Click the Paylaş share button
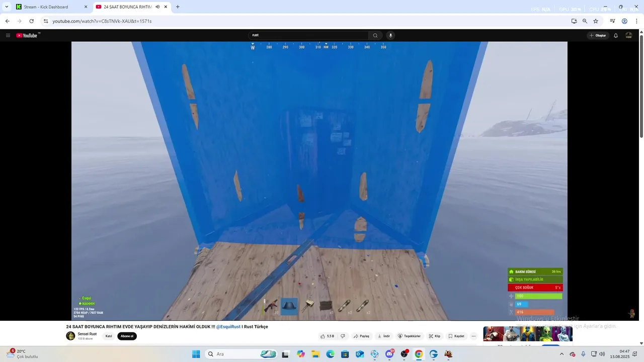Viewport: 644px width, 362px height. coord(361,336)
